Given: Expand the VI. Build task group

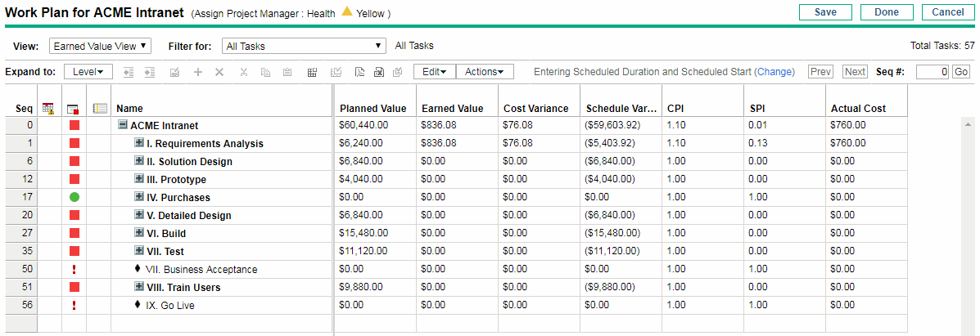Looking at the screenshot, I should (139, 233).
